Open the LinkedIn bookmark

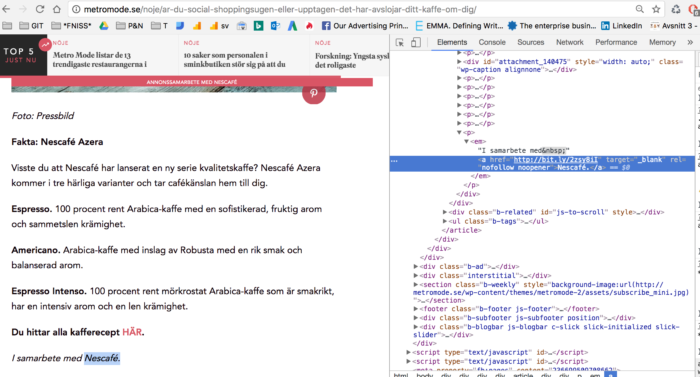pos(622,26)
